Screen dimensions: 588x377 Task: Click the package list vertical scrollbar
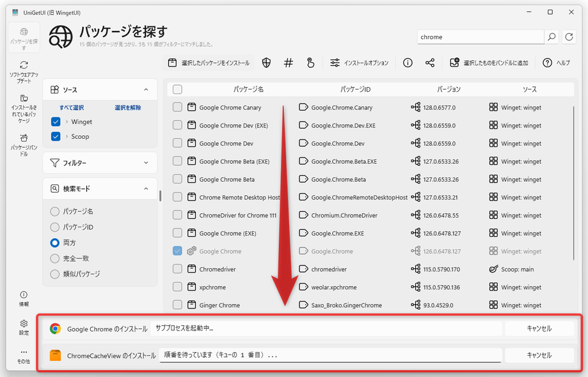[574, 183]
